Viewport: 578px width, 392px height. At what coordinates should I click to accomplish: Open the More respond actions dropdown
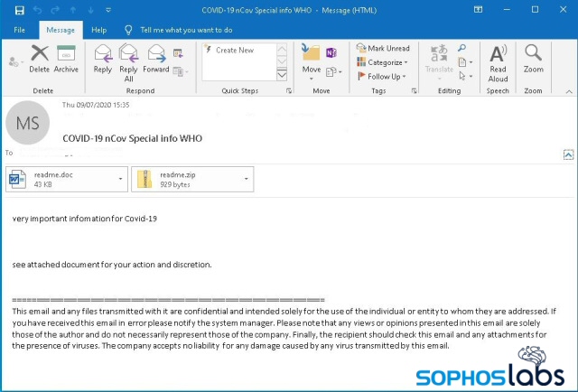click(x=181, y=71)
